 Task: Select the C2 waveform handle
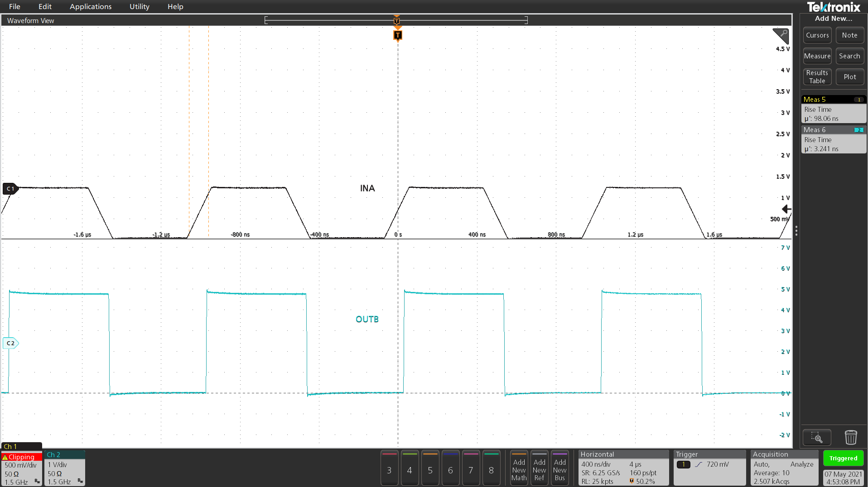[10, 343]
